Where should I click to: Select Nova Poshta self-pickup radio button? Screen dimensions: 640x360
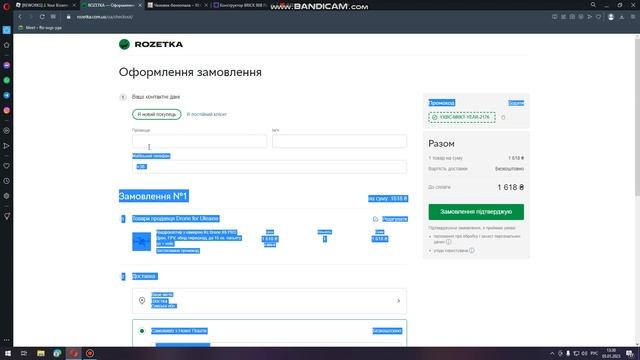coord(142,331)
